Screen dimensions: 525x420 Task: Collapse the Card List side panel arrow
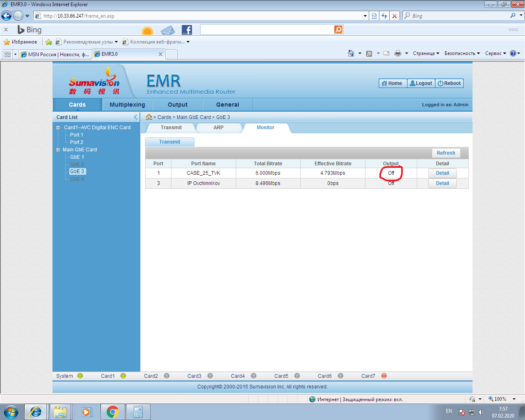[x=135, y=117]
